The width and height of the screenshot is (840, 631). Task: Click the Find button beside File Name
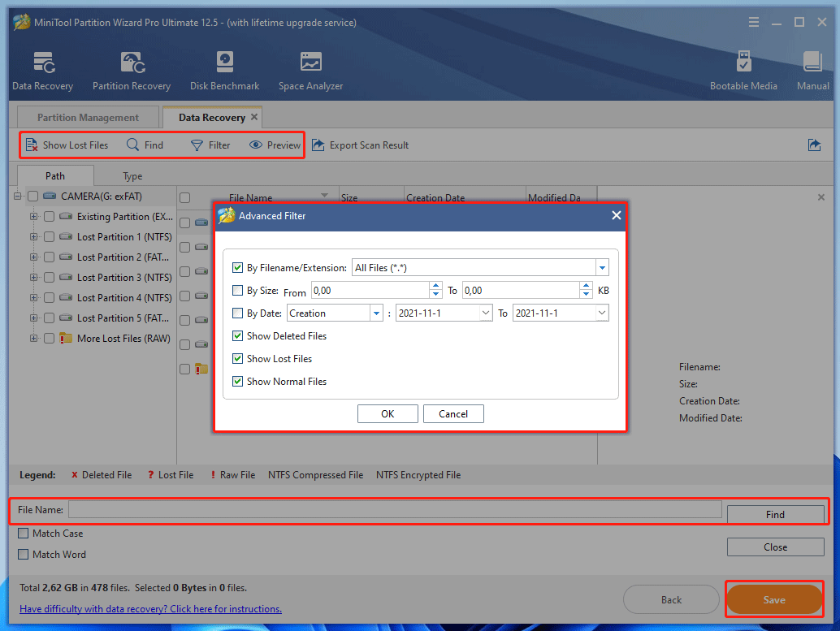[775, 514]
